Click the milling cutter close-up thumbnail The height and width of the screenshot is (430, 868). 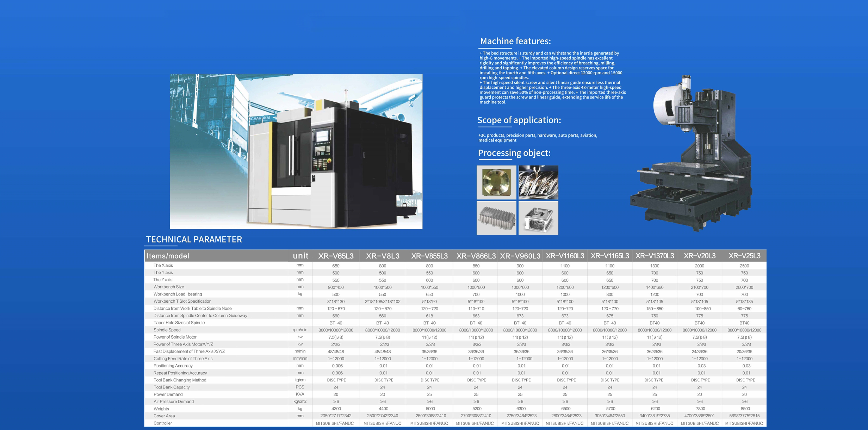538,182
